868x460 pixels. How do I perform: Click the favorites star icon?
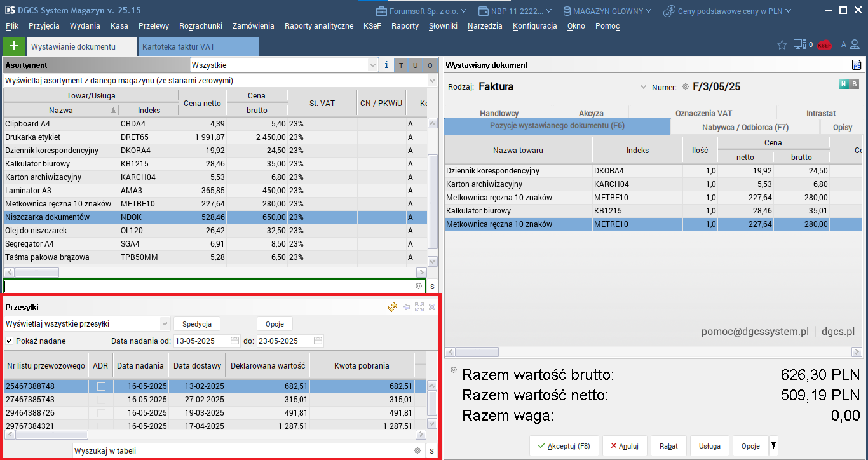[x=782, y=45]
